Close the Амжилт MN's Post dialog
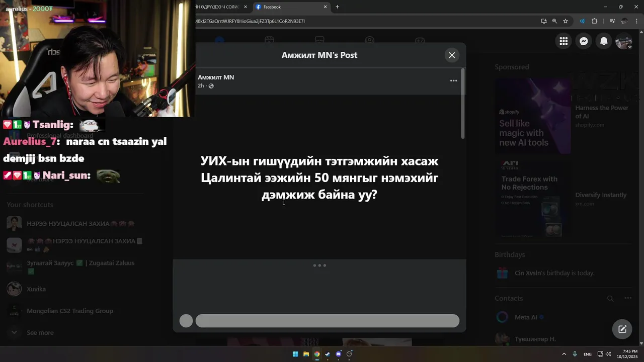 click(452, 55)
